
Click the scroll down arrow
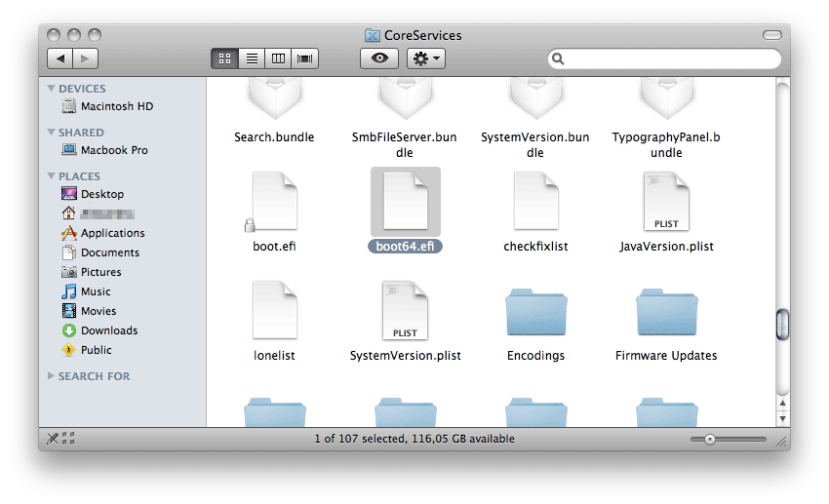pyautogui.click(x=782, y=418)
